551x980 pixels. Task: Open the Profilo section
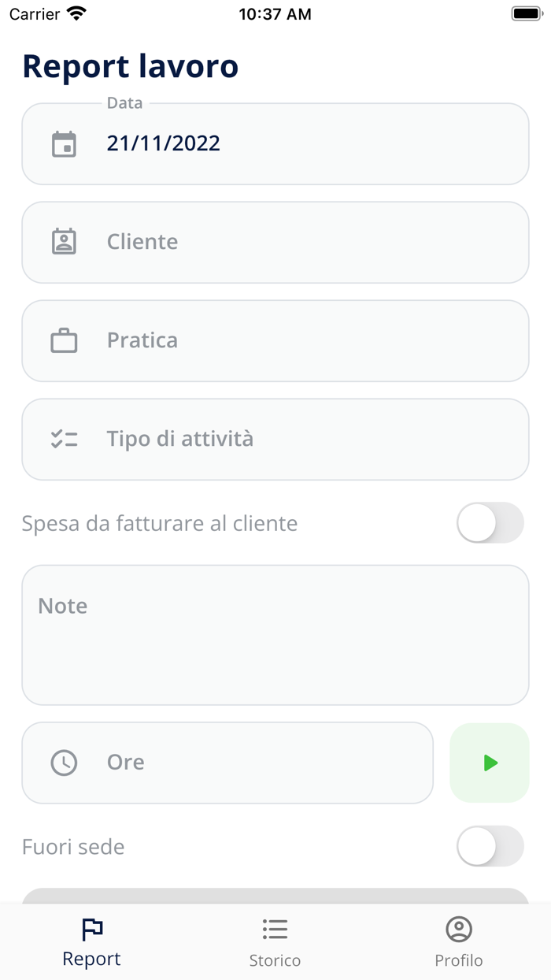pyautogui.click(x=459, y=941)
